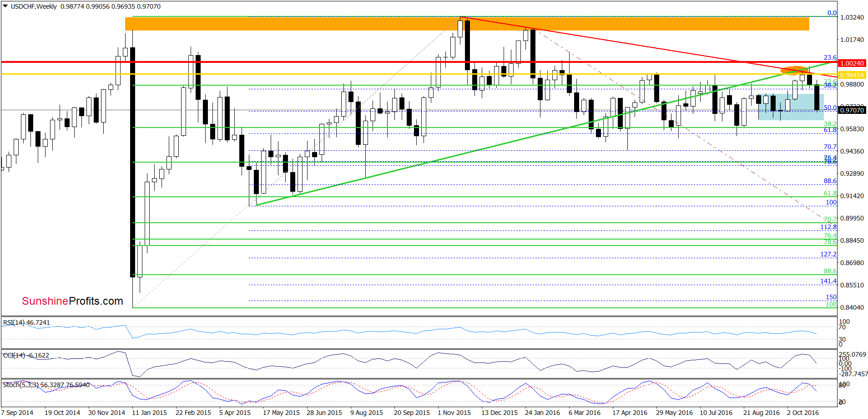
Task: Click the 0.91420 price axis value
Action: click(x=852, y=196)
